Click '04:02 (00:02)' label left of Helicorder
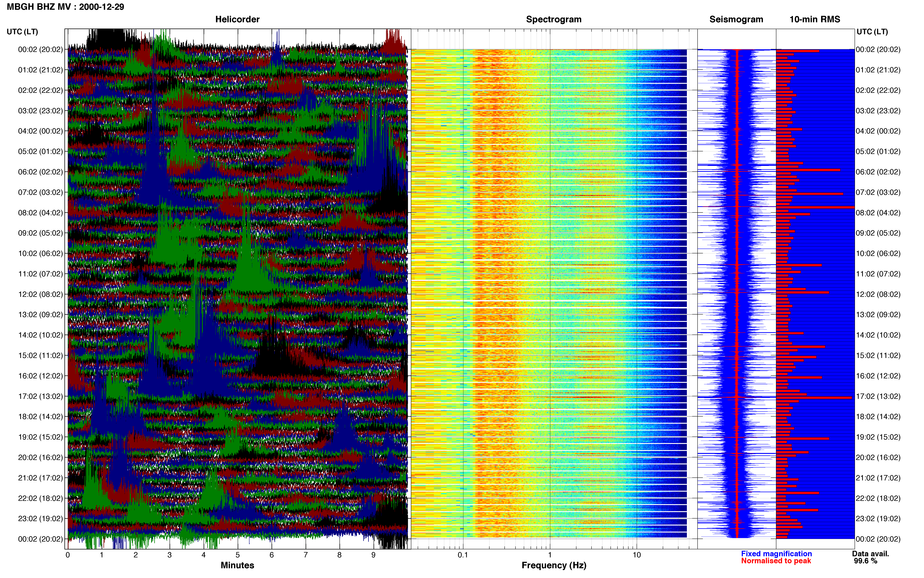Viewport: 924px width, 578px height. [x=41, y=131]
